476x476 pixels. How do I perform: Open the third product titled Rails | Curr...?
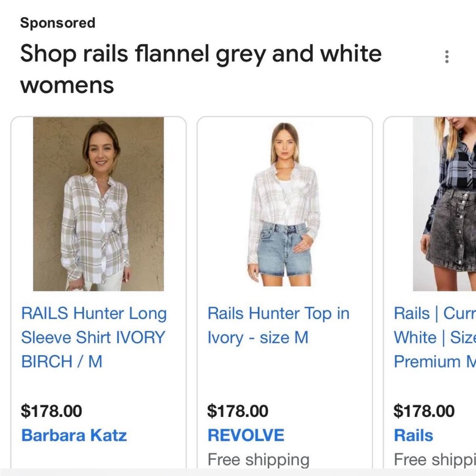coord(433,337)
